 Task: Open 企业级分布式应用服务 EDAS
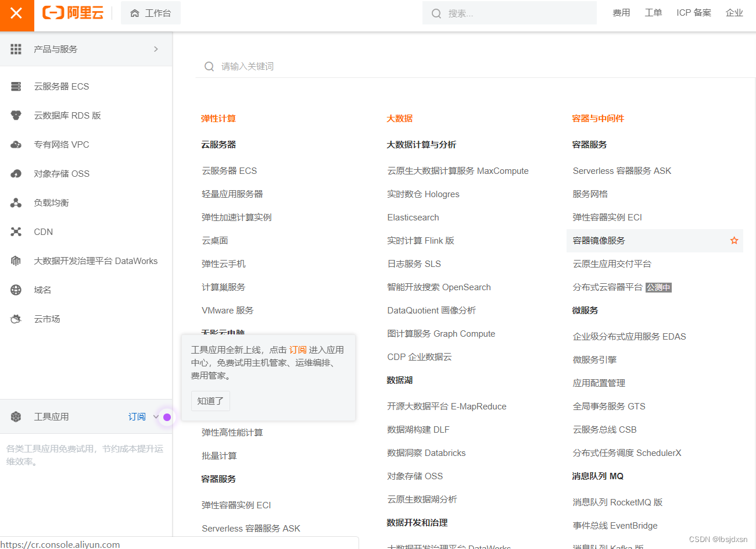[x=629, y=337]
